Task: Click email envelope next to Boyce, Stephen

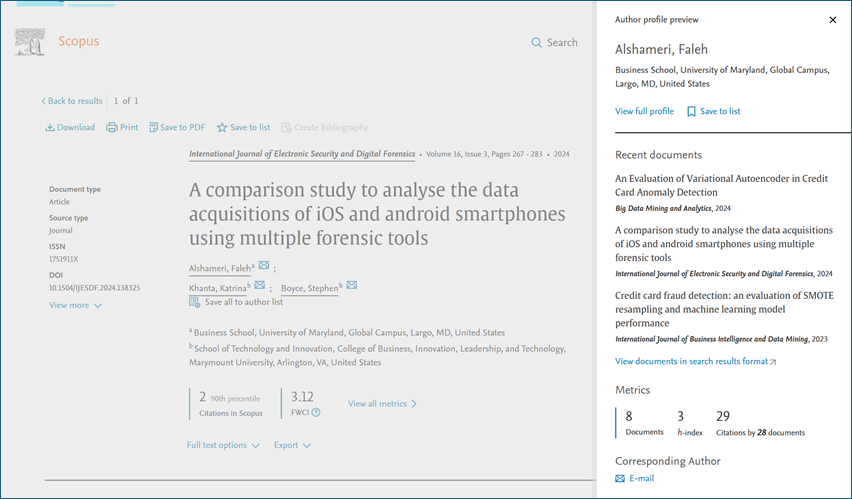Action: coord(352,287)
